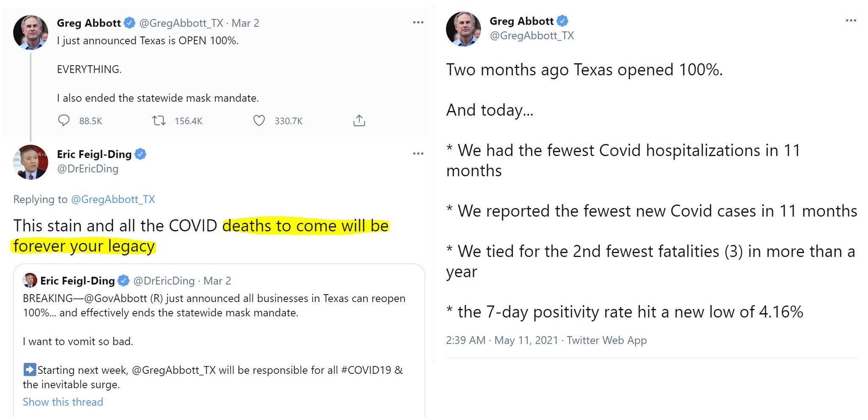The width and height of the screenshot is (868, 420).
Task: Open more options menu on Abbott's May 11 tweet
Action: [851, 20]
